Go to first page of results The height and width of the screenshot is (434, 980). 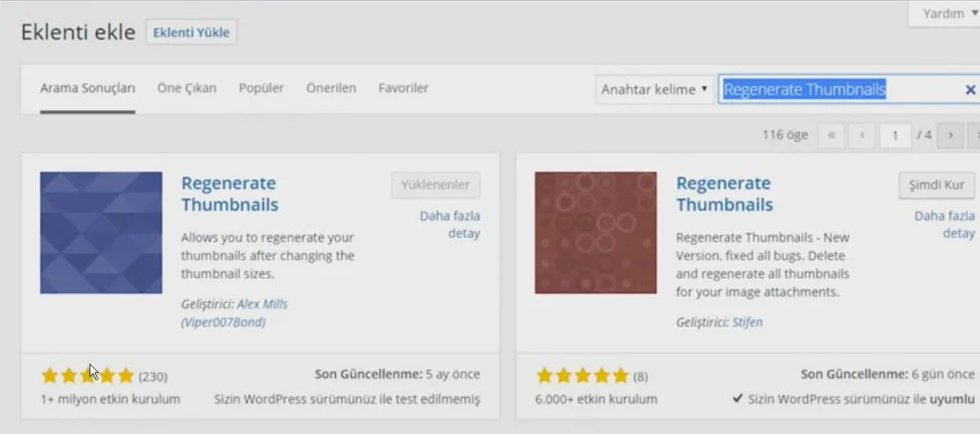(x=830, y=136)
